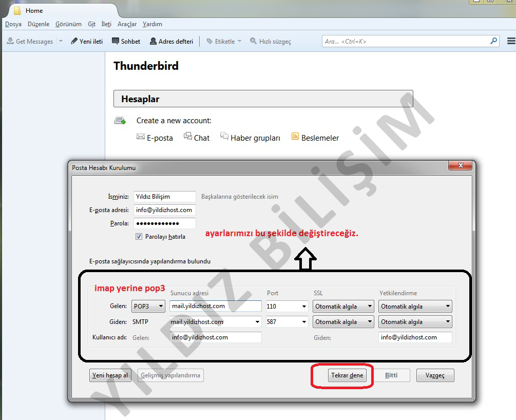
Task: Open the Git menu
Action: (x=91, y=24)
